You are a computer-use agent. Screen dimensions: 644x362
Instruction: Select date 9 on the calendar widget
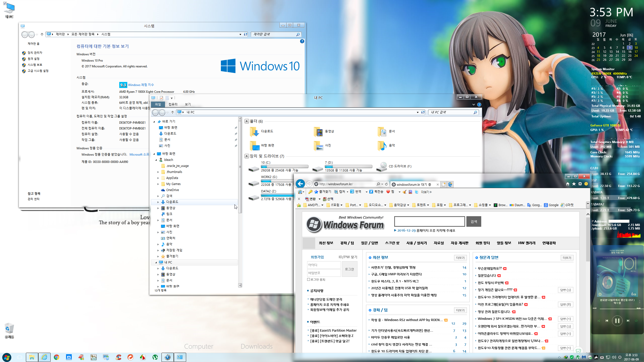coord(630,48)
